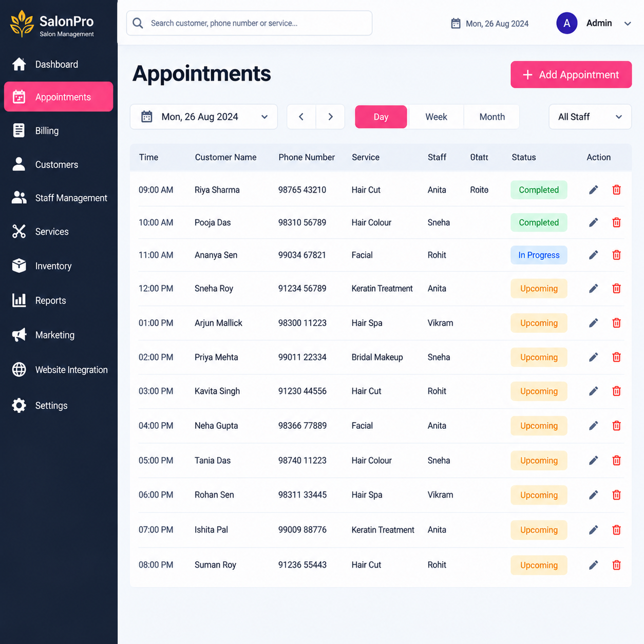The height and width of the screenshot is (644, 644).
Task: Delete the Sneha Roy Keratin Treatment row
Action: point(617,289)
